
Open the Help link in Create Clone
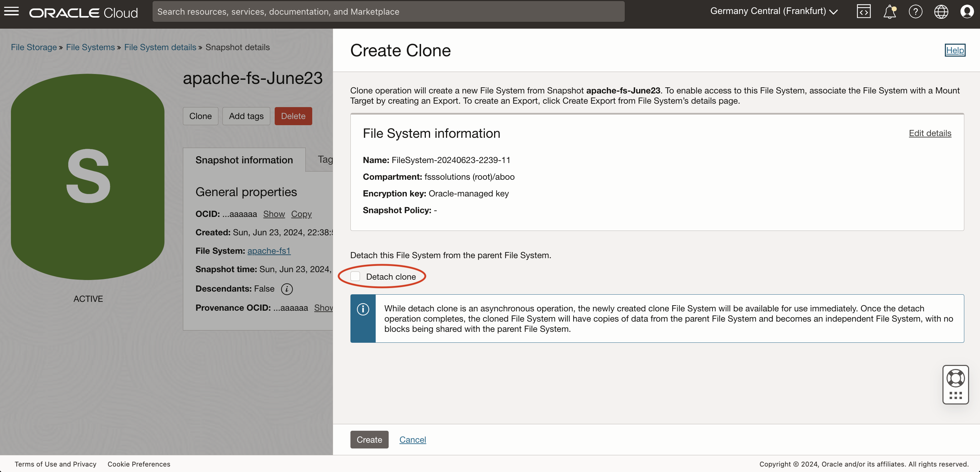(955, 50)
